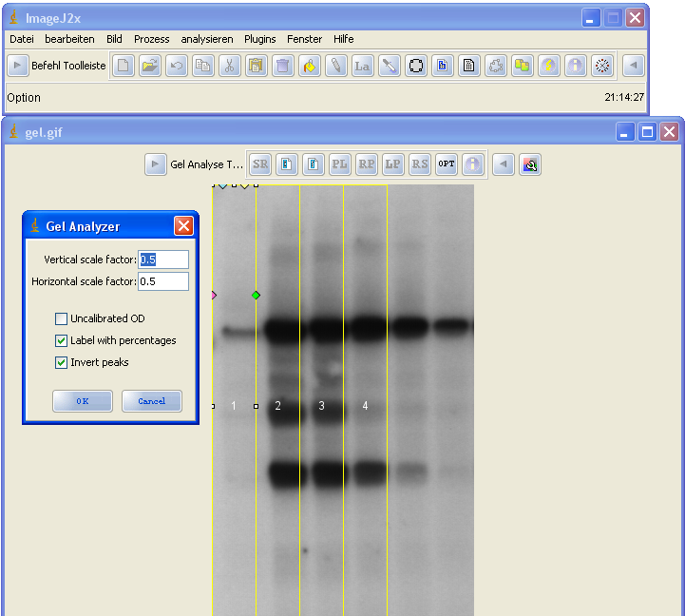Click the yellow lightning bolt icon
The image size is (685, 616).
pos(549,66)
